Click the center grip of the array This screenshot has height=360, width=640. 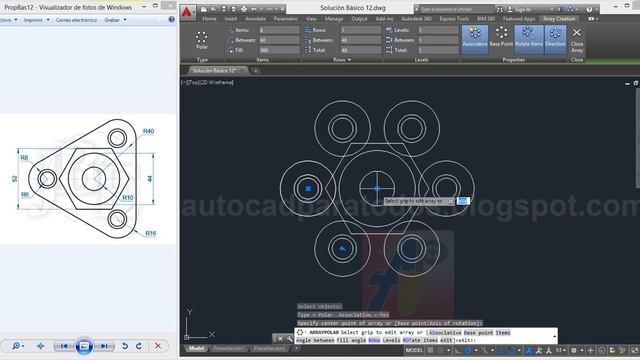click(x=377, y=188)
